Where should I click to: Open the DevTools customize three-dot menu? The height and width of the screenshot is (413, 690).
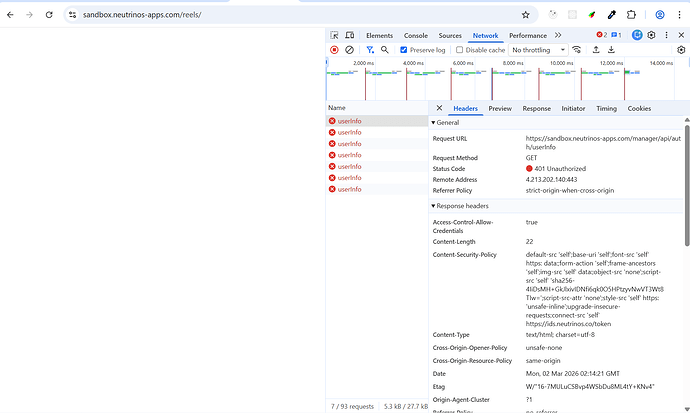click(666, 35)
